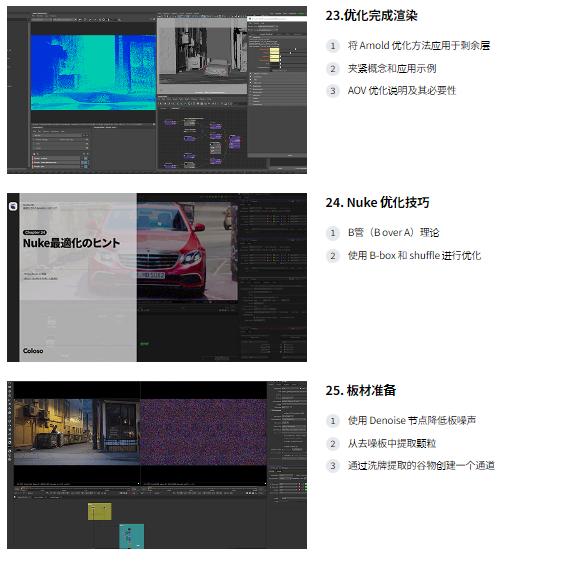This screenshot has width=562, height=564.
Task: Open the Nuke最適化のヒント chapter thumbnail
Action: pos(157,277)
